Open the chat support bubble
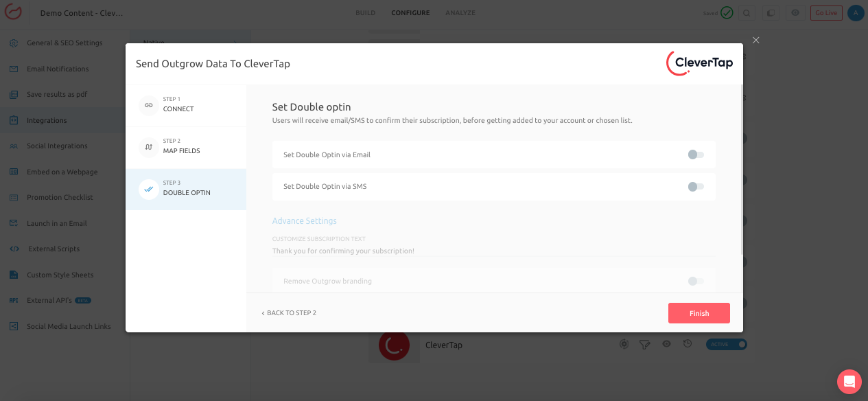 tap(849, 382)
